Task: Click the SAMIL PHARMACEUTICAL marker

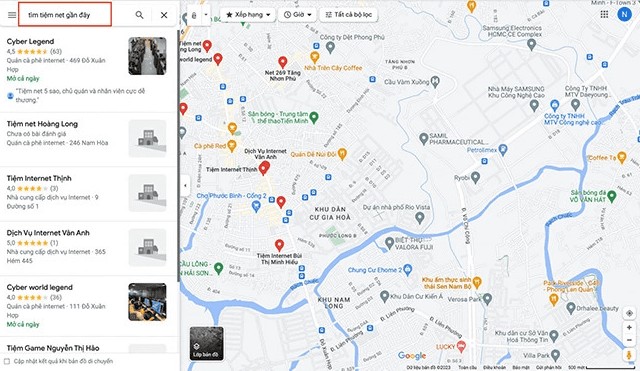Action: point(424,138)
